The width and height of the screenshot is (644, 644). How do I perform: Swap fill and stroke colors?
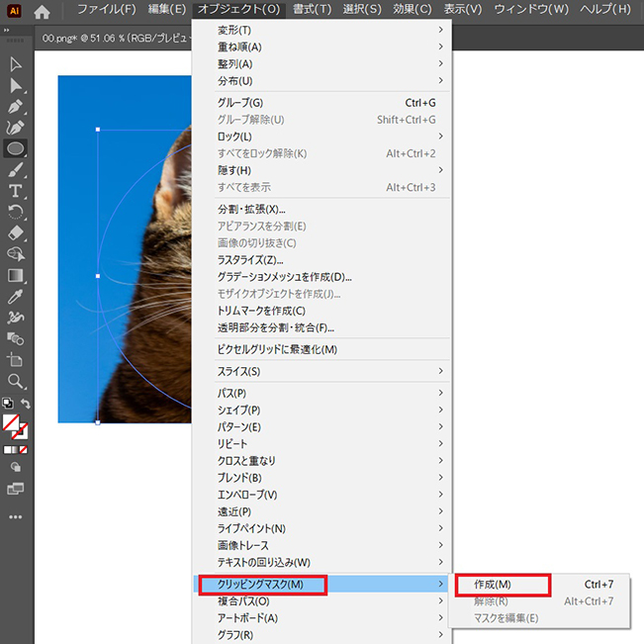click(x=26, y=405)
